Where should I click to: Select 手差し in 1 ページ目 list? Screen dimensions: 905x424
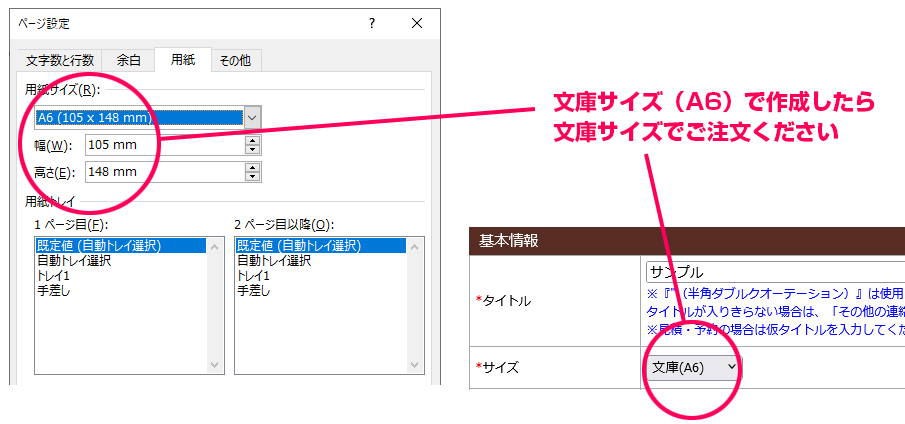tap(121, 291)
